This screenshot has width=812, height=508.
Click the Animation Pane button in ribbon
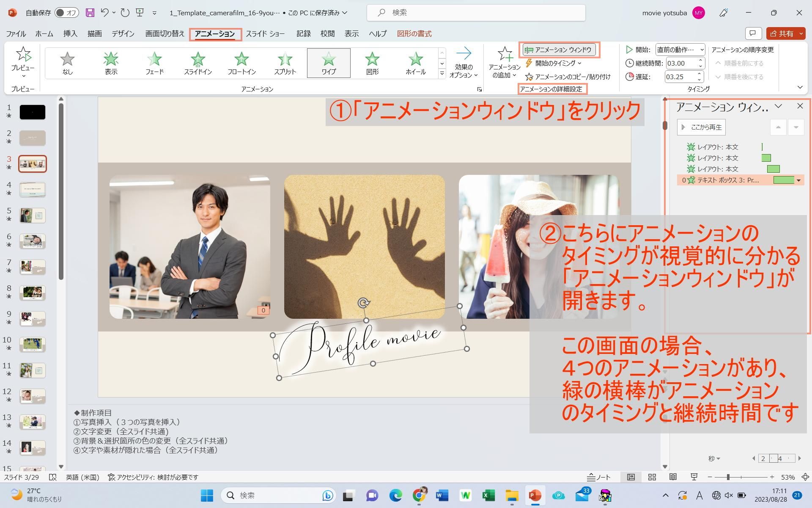pyautogui.click(x=559, y=50)
